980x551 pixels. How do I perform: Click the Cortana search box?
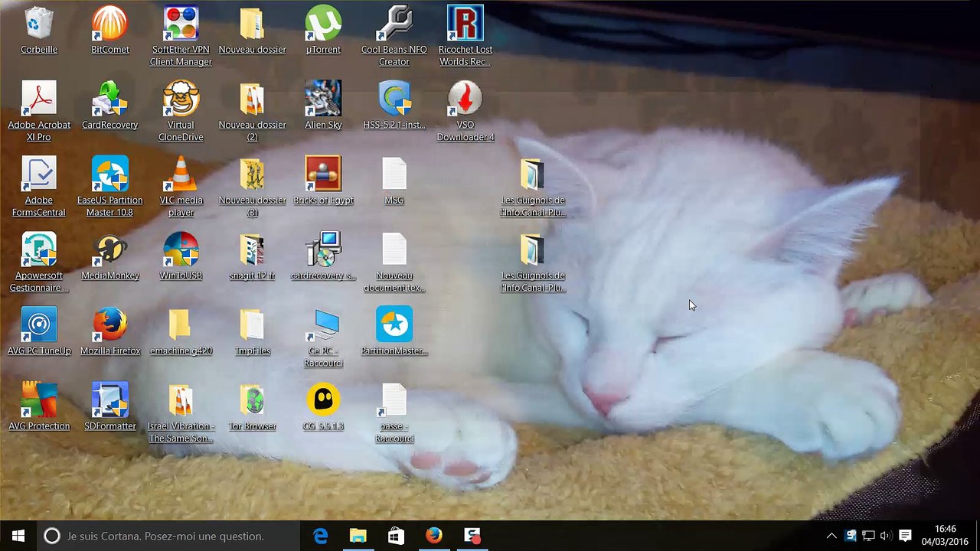point(168,536)
